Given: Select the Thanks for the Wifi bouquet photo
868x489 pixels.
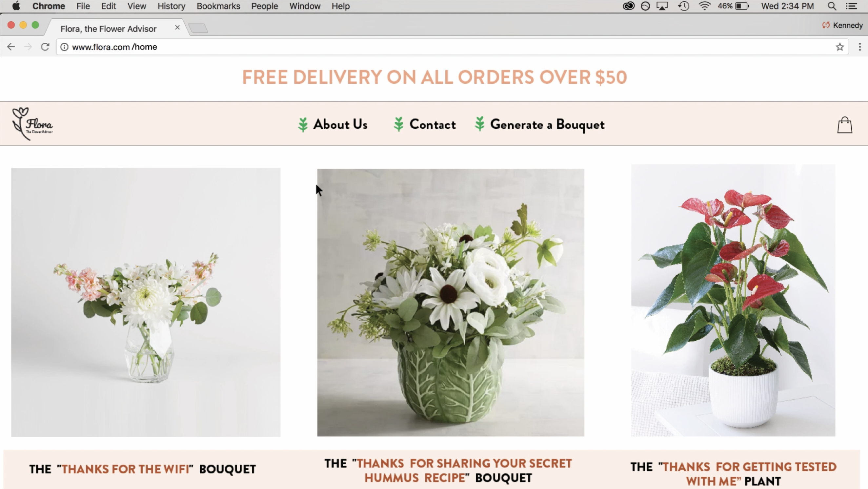Looking at the screenshot, I should (146, 302).
